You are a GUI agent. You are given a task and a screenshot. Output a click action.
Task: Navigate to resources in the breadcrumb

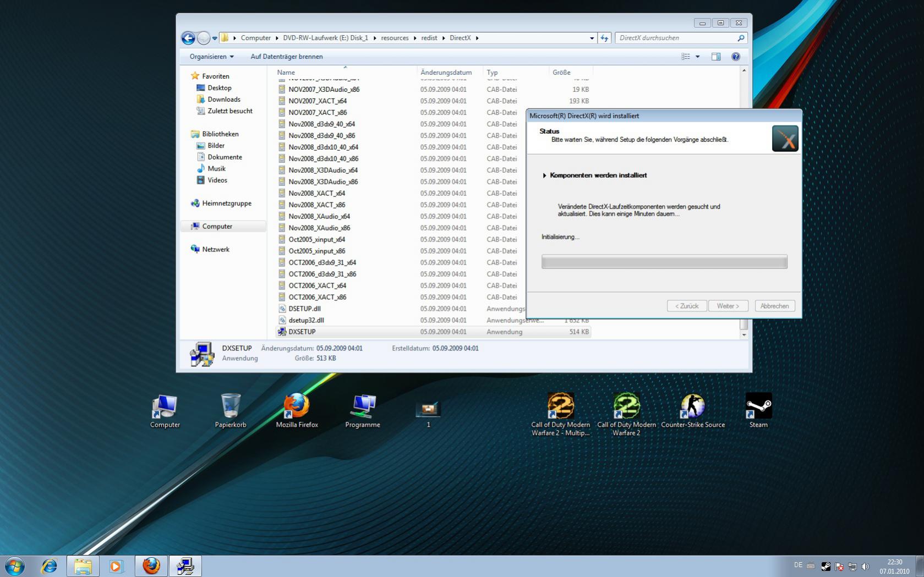[x=395, y=38]
